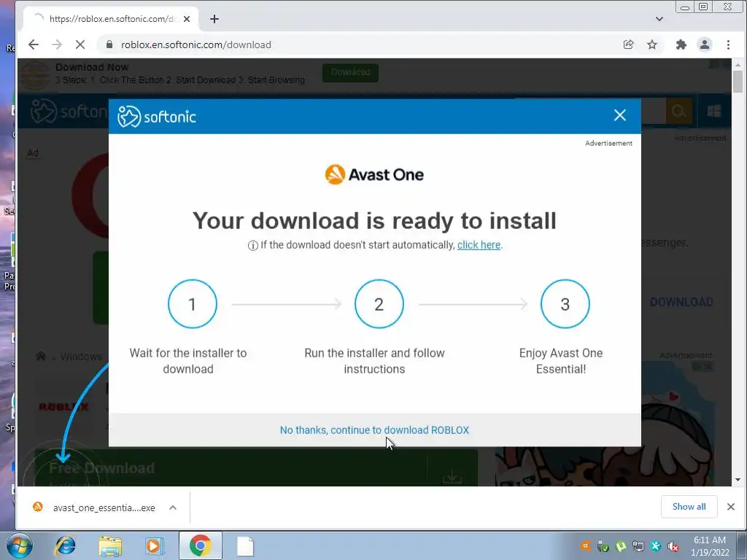Open Windows Explorer folder in taskbar

110,546
